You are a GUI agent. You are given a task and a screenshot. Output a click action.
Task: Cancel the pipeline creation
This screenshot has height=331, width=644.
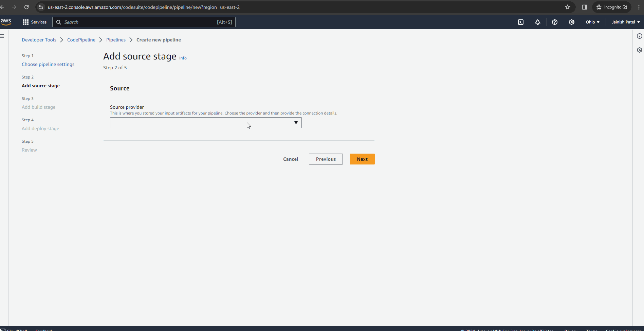point(290,159)
